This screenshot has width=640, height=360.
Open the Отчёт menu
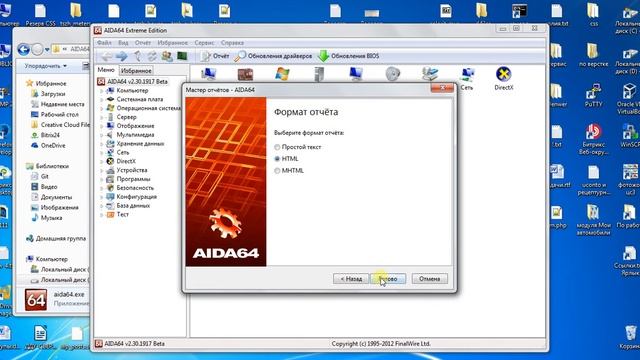point(142,43)
